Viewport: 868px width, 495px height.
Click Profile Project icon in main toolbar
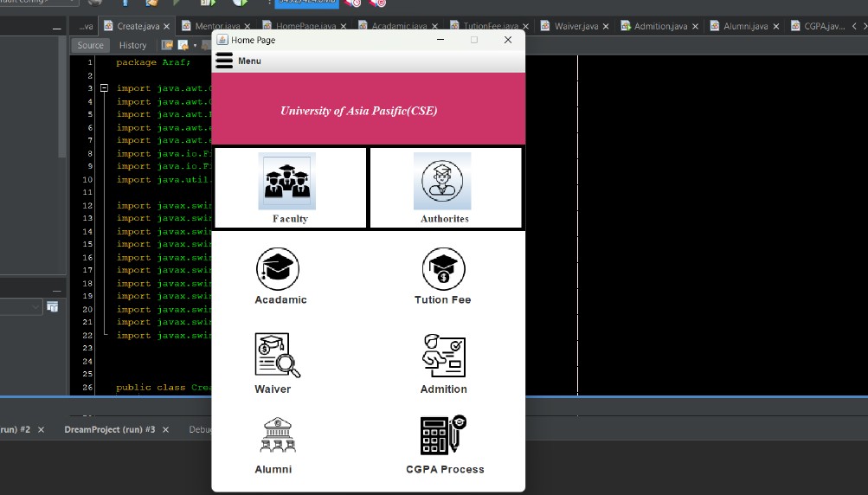point(240,3)
